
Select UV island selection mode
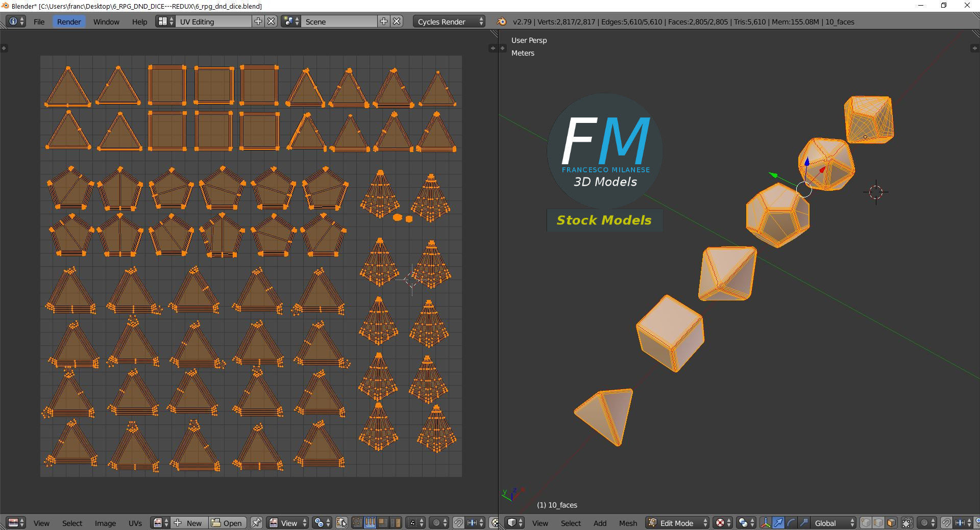(x=396, y=523)
